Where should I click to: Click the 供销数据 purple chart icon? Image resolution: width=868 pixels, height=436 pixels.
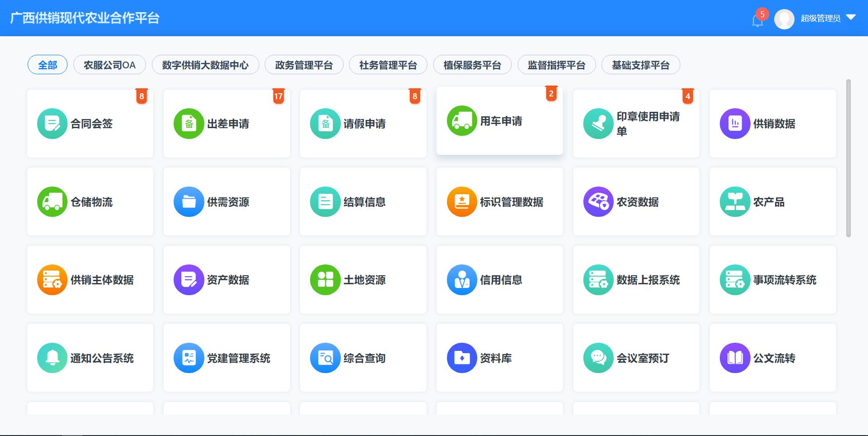[x=735, y=124]
